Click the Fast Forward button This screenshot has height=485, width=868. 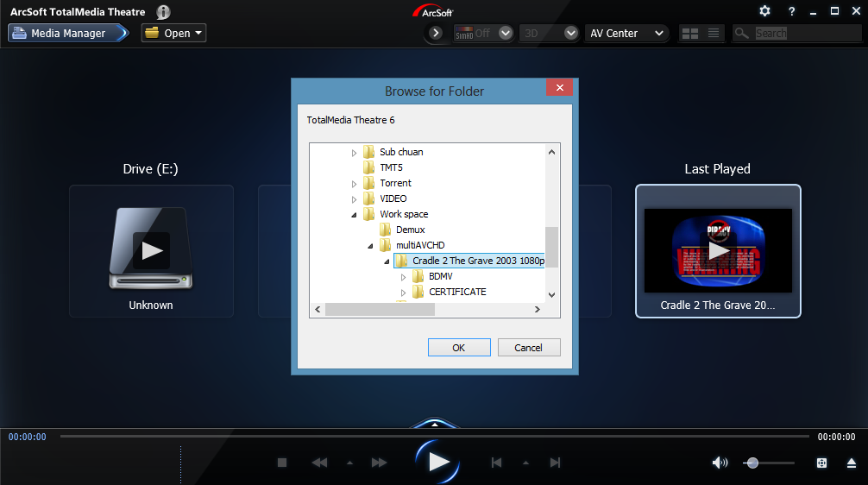point(379,463)
